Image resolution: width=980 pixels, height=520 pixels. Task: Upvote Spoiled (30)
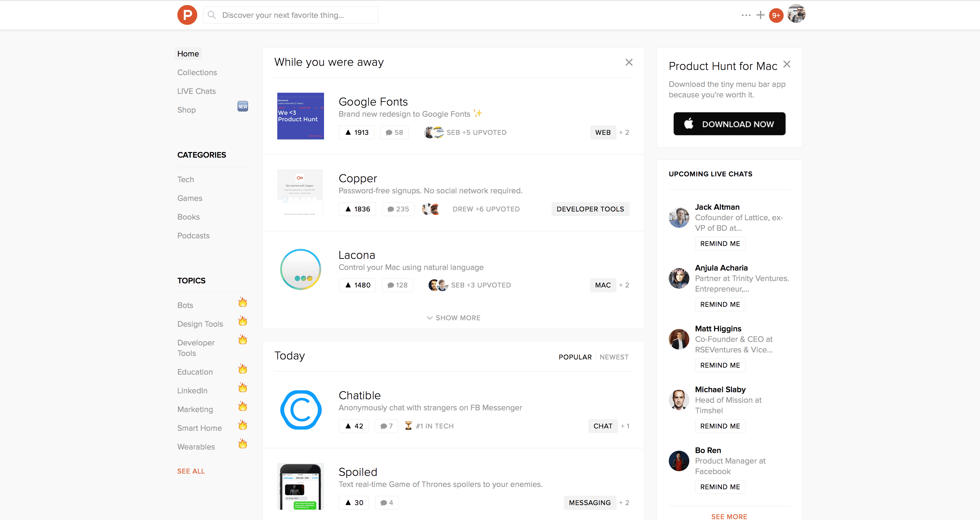(354, 502)
